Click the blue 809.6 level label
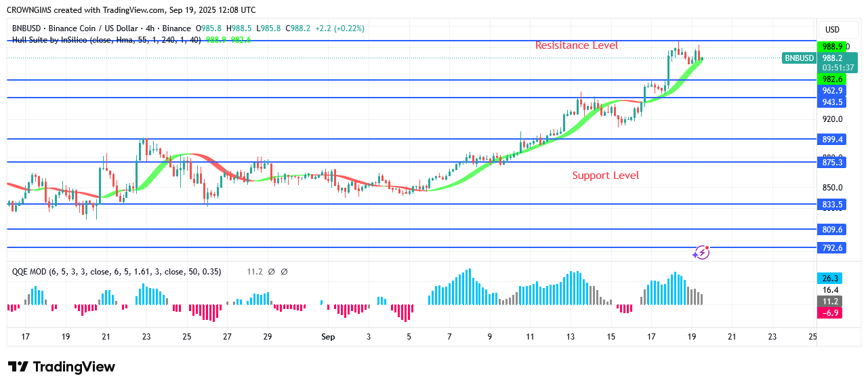The height and width of the screenshot is (387, 868). pyautogui.click(x=832, y=229)
